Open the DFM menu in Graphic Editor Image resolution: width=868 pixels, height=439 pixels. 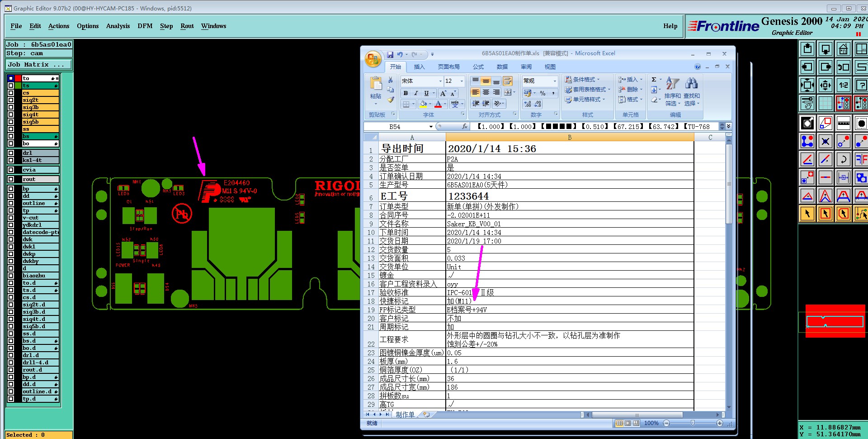click(145, 26)
